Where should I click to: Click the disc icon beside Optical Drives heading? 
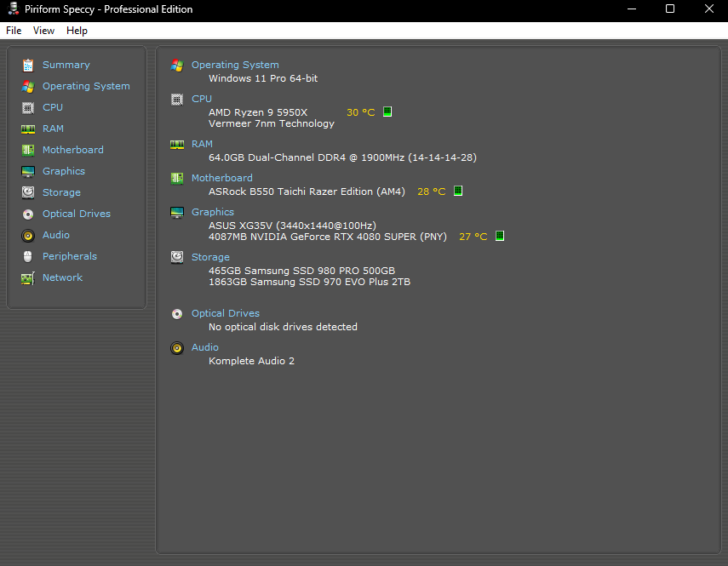177,314
